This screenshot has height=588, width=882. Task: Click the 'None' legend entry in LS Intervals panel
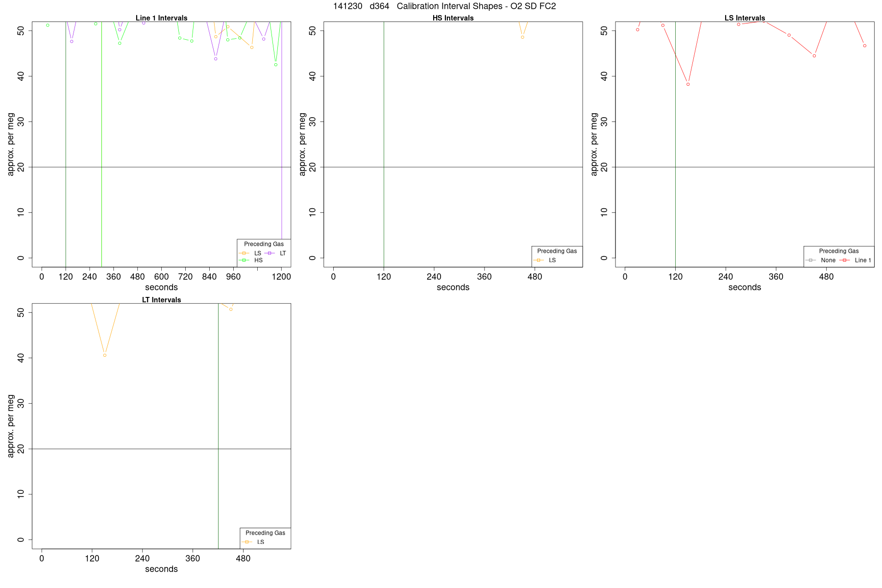click(x=821, y=260)
